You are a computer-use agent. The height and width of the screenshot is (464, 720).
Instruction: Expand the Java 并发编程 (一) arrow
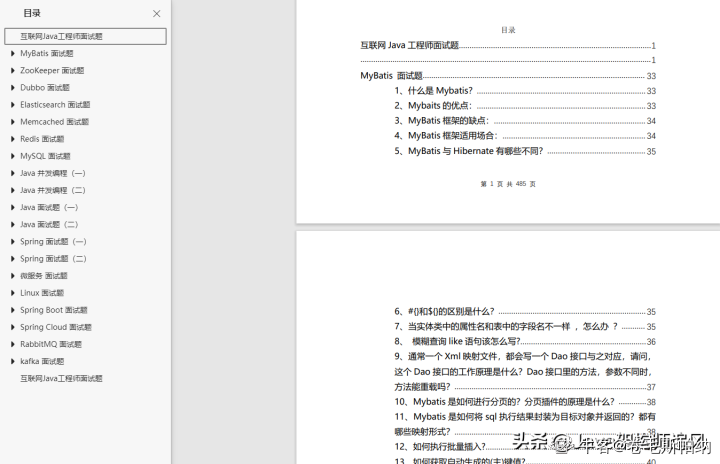(13, 173)
